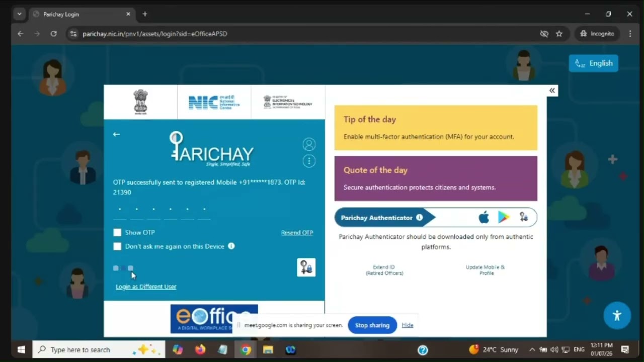Tick the Show OTP checkbox
Image resolution: width=644 pixels, height=362 pixels.
pos(117,232)
